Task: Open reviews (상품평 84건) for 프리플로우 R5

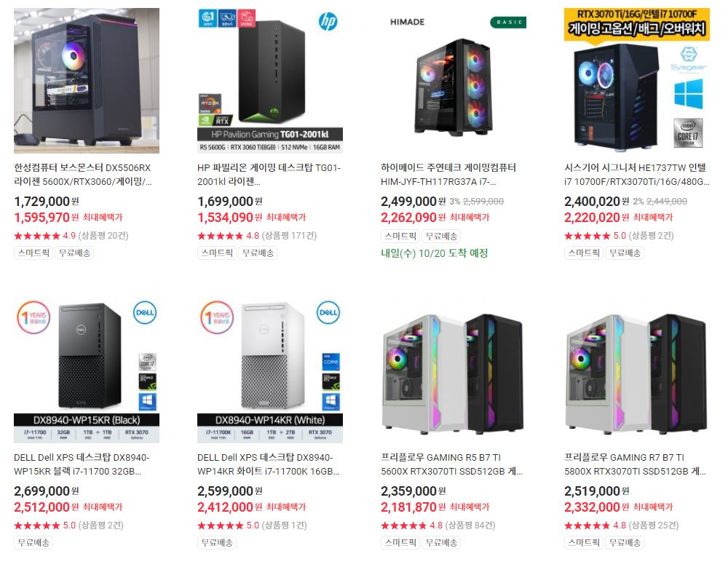Action: click(470, 526)
